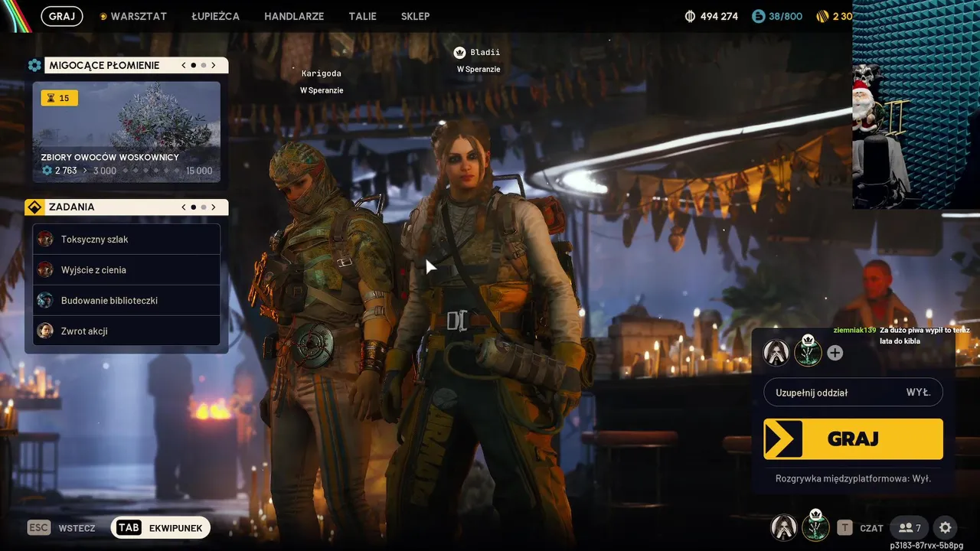The width and height of the screenshot is (980, 551).
Task: Open the friends list showing 7
Action: [910, 527]
